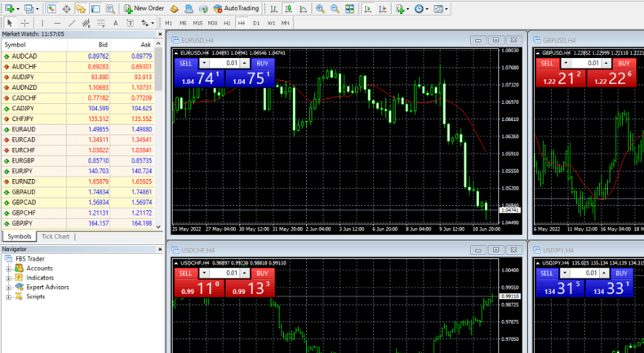The width and height of the screenshot is (644, 353).
Task: Zoom in on the chart
Action: coord(320,8)
